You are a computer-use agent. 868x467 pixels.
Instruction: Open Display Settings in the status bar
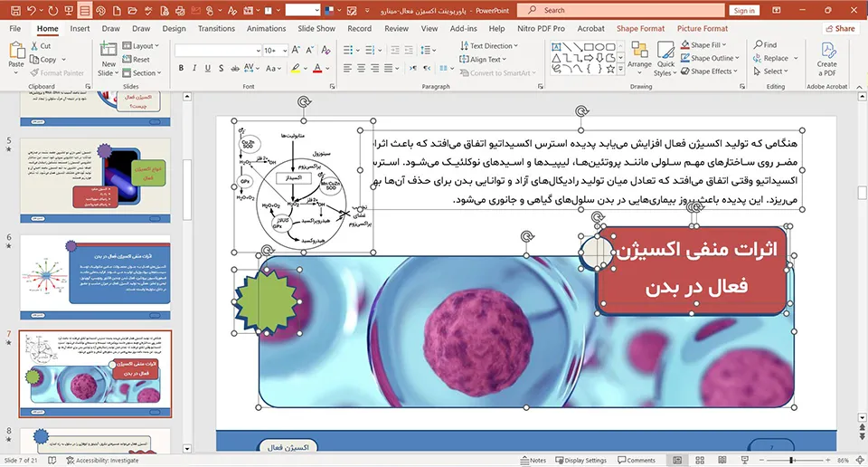pos(580,461)
